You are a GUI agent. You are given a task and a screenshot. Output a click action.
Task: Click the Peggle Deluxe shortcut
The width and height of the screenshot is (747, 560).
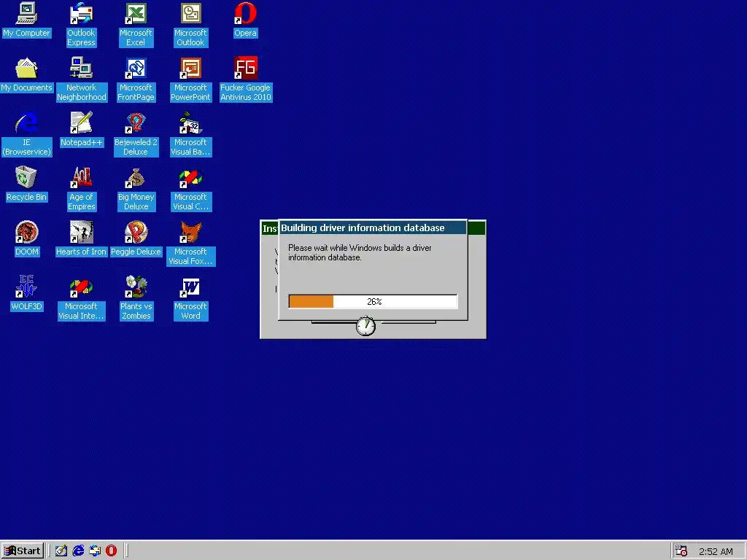[x=136, y=239]
